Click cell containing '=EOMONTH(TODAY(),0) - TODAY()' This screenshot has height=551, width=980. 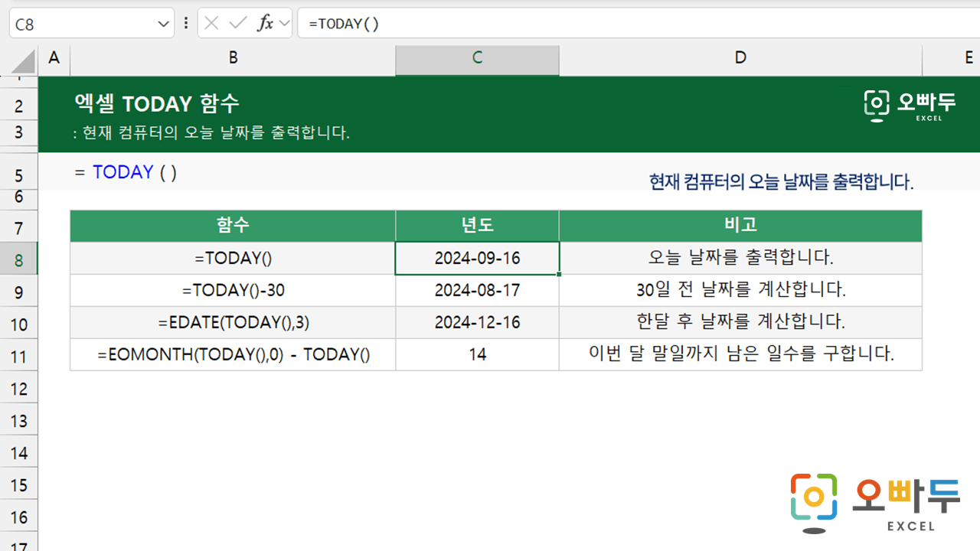pos(233,355)
